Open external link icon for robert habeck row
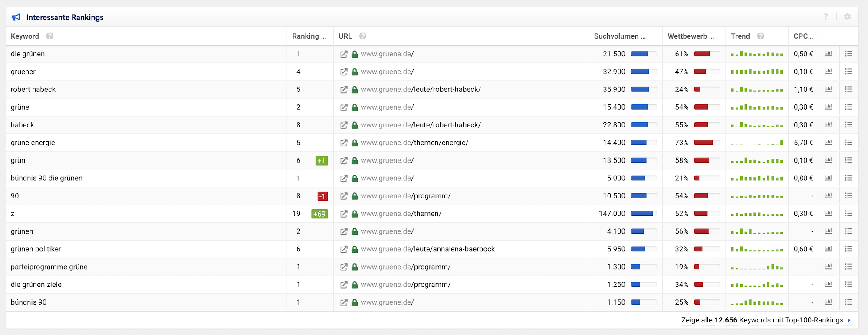The height and width of the screenshot is (335, 868). pos(344,90)
